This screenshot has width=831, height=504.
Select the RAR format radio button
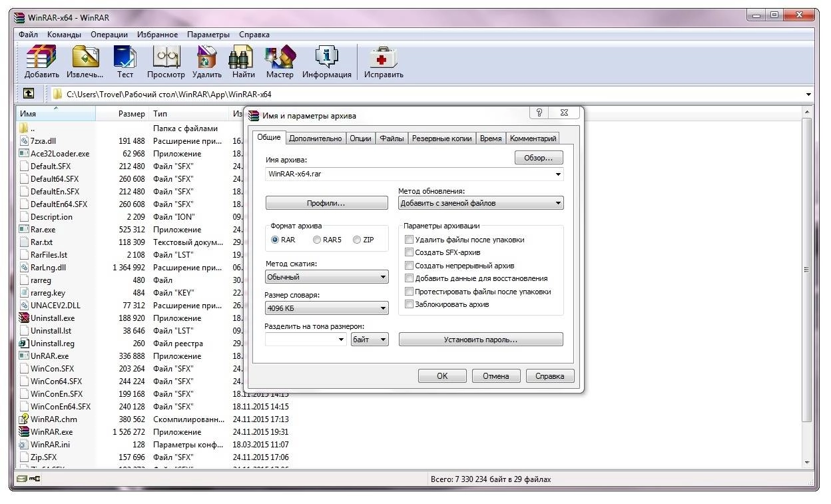[x=275, y=240]
